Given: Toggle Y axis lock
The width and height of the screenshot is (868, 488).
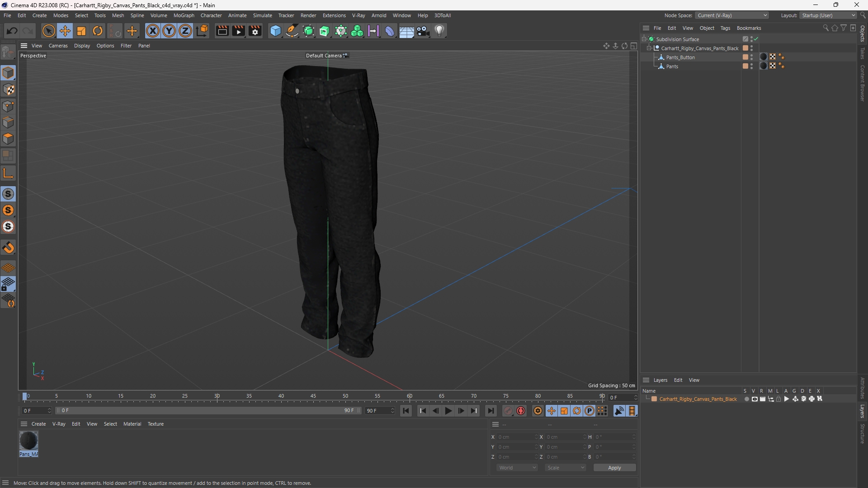Looking at the screenshot, I should coord(169,31).
